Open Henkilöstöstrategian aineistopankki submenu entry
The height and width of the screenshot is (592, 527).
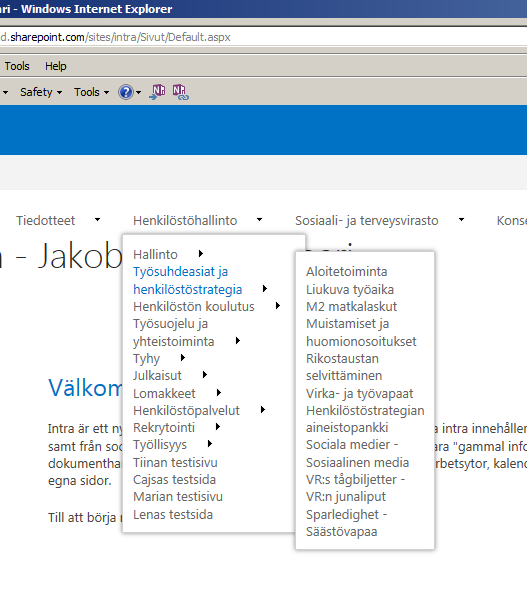(x=365, y=419)
